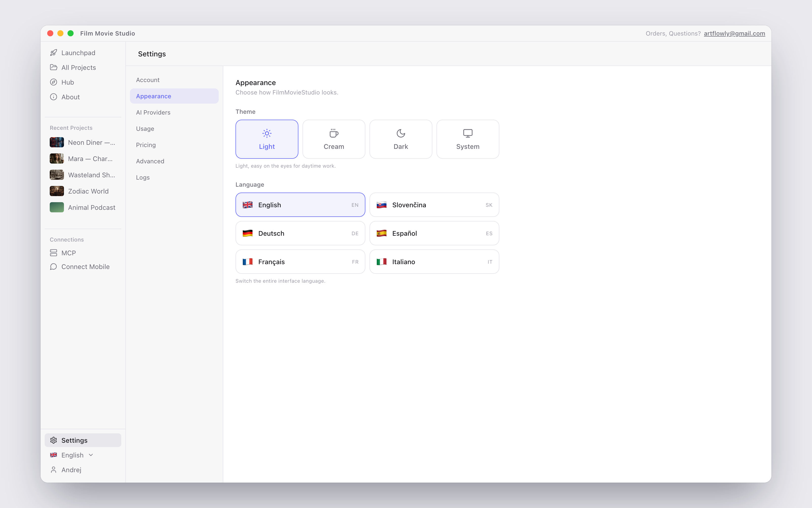The width and height of the screenshot is (812, 508).
Task: Click the monitor icon on the System card
Action: pyautogui.click(x=468, y=133)
